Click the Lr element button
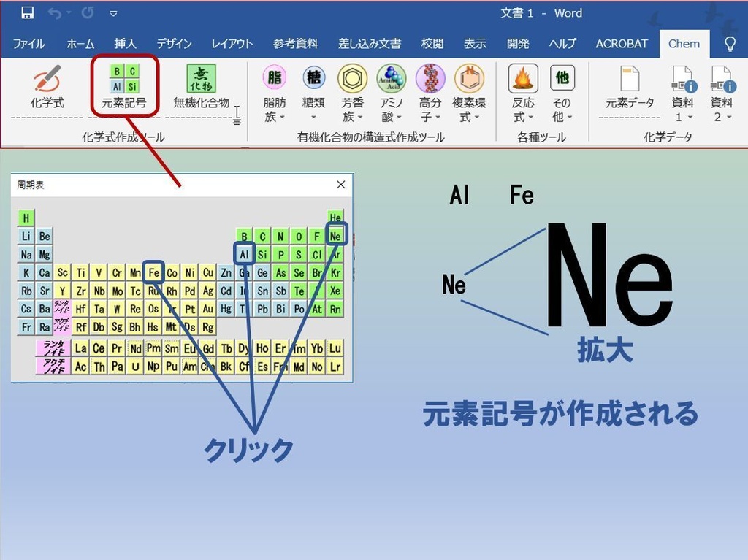748x560 pixels. [x=335, y=366]
